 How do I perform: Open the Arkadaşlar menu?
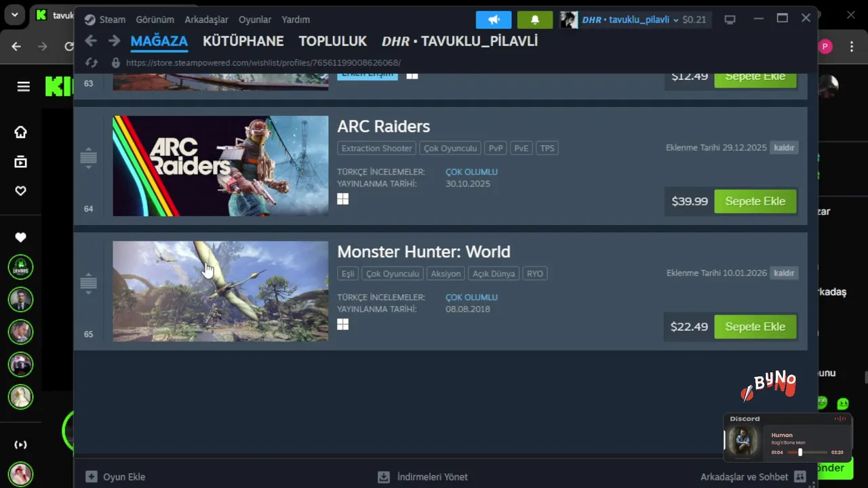206,20
